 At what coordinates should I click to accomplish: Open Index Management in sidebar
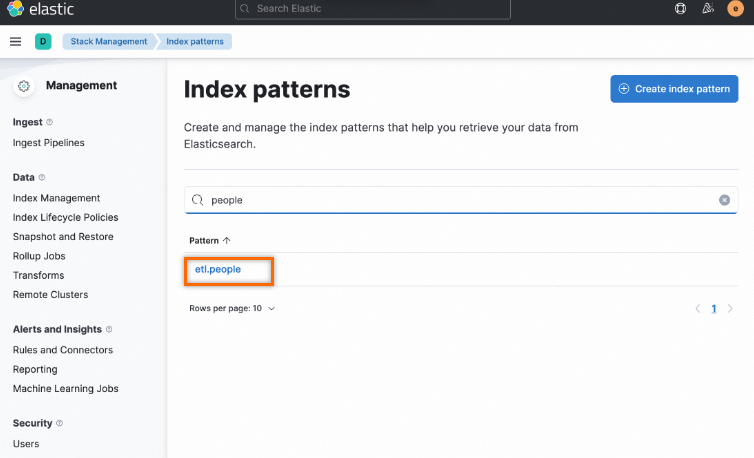[56, 198]
